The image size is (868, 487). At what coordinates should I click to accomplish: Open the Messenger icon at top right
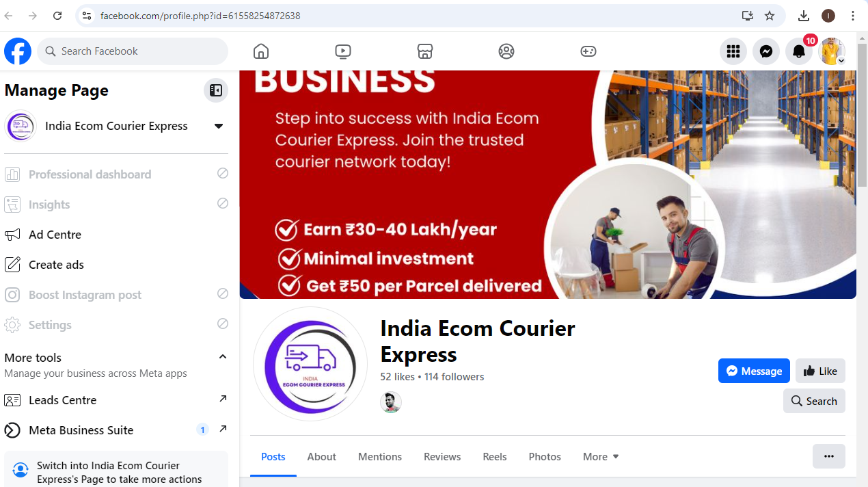[766, 51]
